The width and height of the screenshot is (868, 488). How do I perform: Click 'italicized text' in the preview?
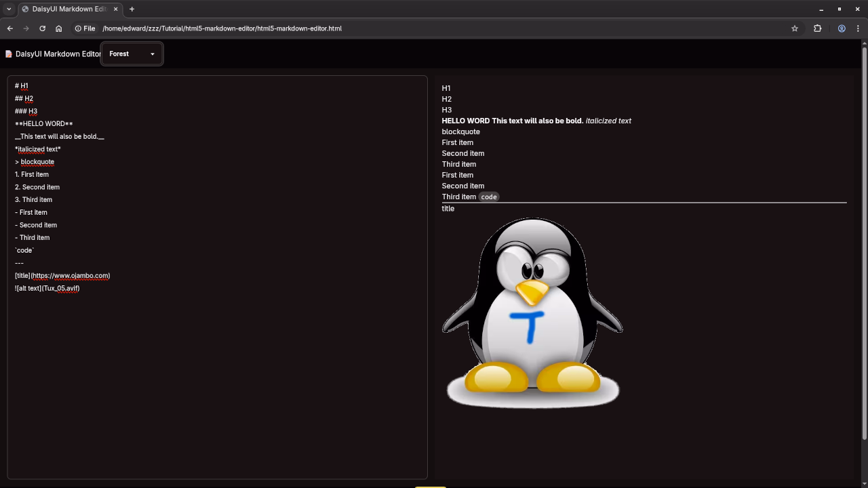tap(608, 121)
